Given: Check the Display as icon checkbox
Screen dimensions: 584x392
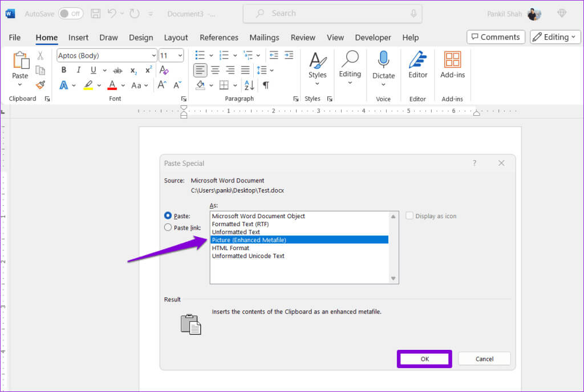Looking at the screenshot, I should [409, 216].
